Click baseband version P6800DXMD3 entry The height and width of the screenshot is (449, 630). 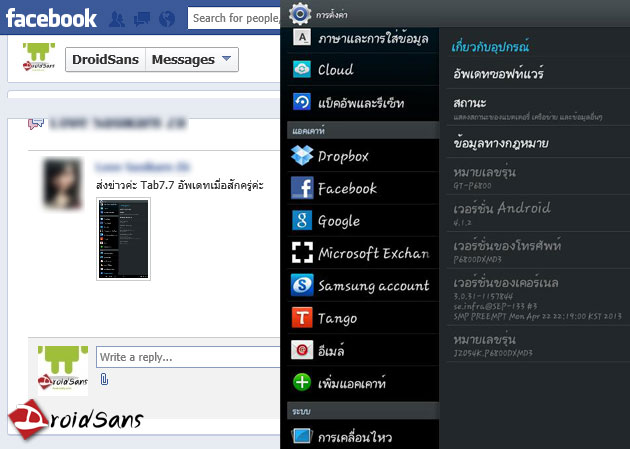coord(538,251)
